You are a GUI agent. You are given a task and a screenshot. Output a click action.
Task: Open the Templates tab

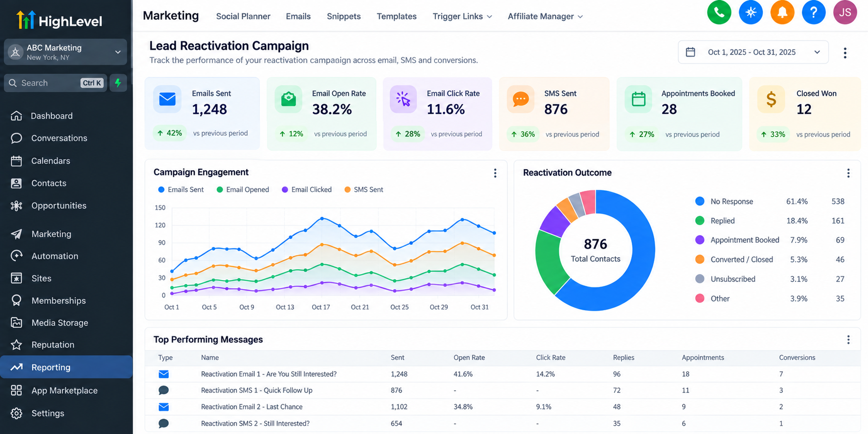[397, 16]
